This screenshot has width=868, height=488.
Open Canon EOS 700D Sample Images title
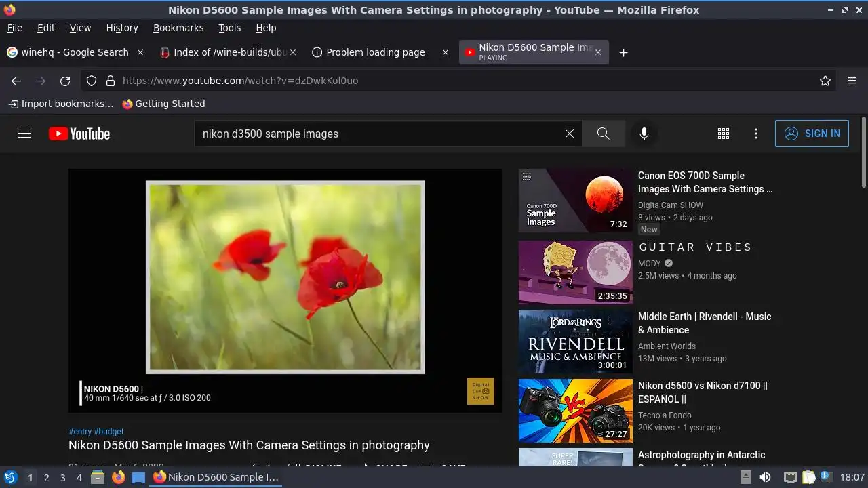(x=705, y=182)
